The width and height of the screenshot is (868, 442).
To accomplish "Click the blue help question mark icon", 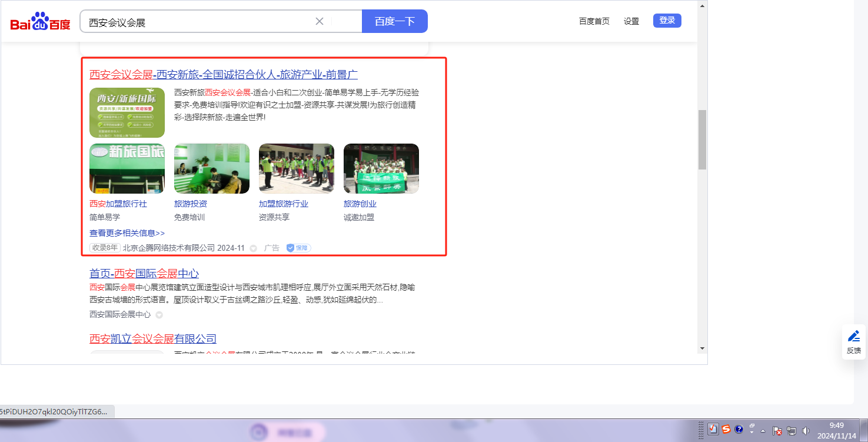I will tap(739, 429).
